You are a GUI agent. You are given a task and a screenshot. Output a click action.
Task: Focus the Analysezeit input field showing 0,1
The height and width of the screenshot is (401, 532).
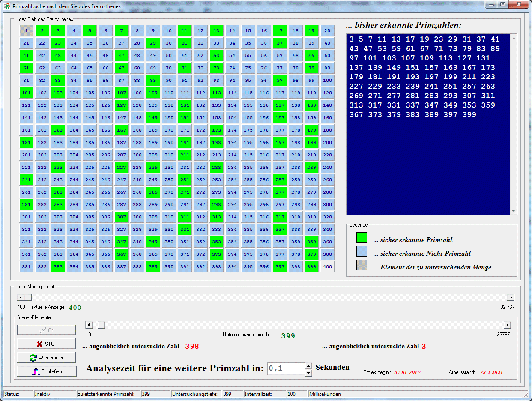click(286, 369)
